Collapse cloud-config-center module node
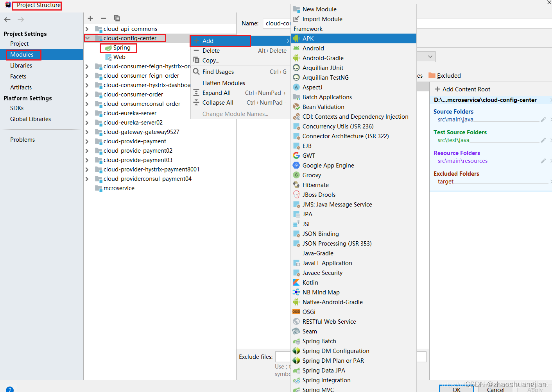 87,38
